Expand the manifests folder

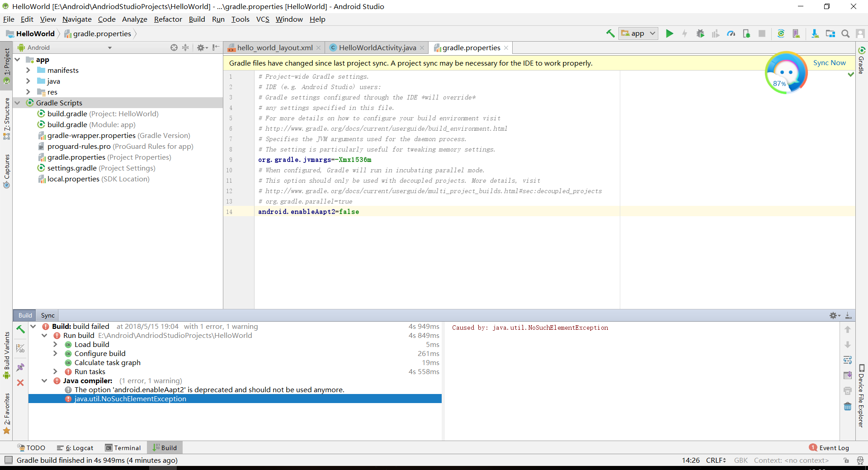coord(28,70)
